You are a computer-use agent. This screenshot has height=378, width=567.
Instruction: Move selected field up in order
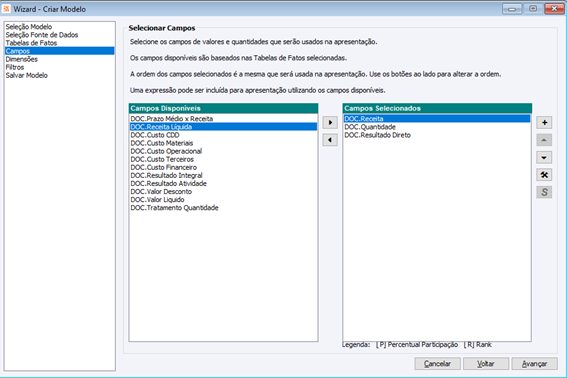[x=544, y=140]
